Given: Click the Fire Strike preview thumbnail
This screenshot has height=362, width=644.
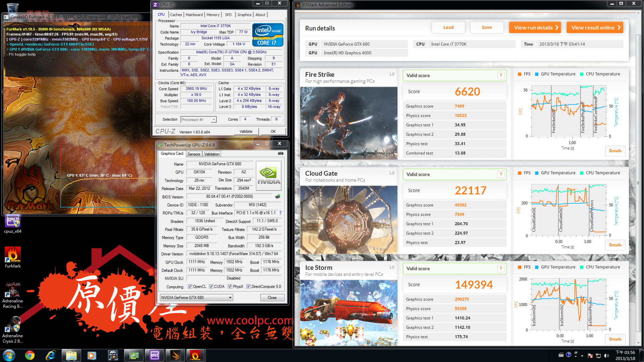Looking at the screenshot, I should point(349,123).
